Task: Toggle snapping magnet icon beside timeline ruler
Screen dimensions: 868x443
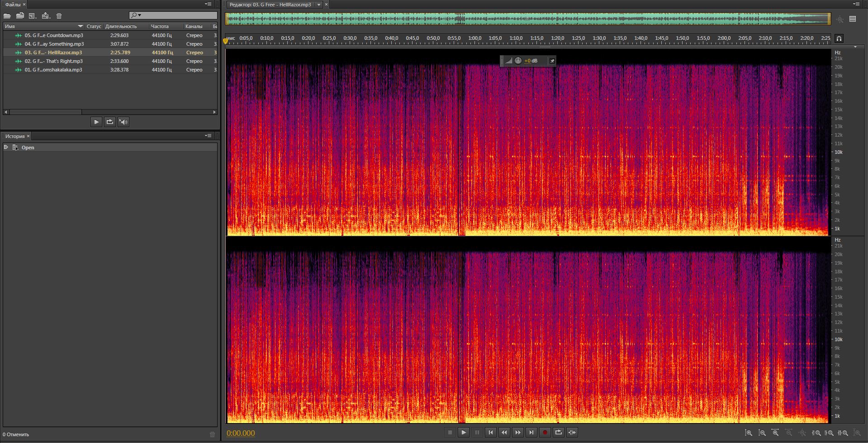Action: [x=839, y=38]
